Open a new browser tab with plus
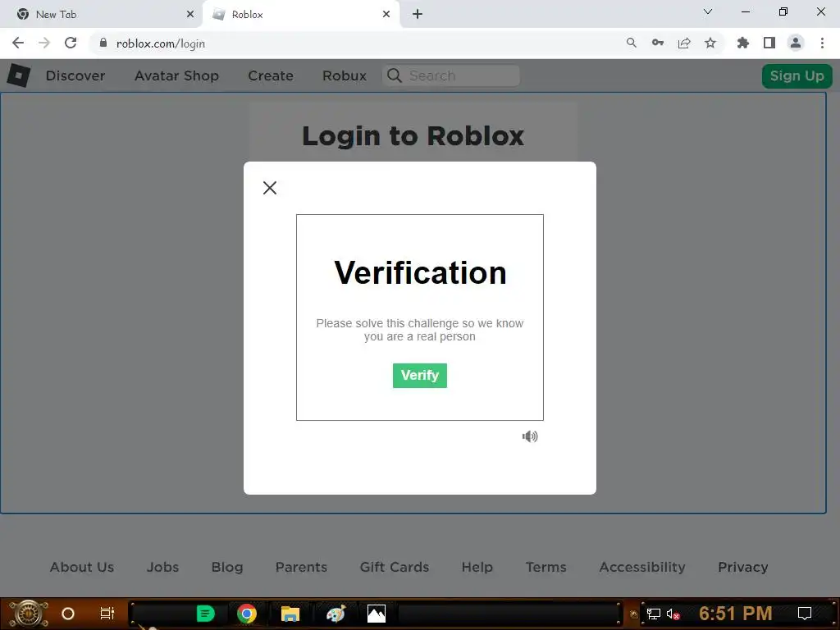 [x=418, y=15]
